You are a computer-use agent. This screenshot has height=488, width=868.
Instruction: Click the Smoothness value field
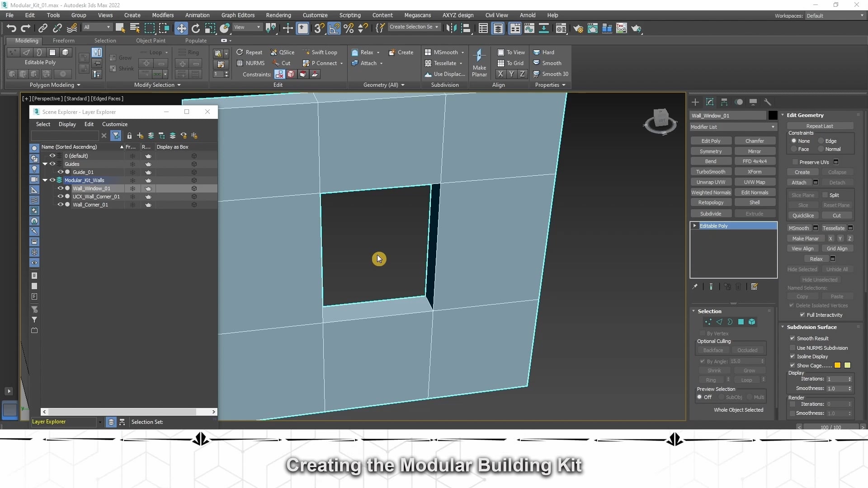click(x=836, y=388)
